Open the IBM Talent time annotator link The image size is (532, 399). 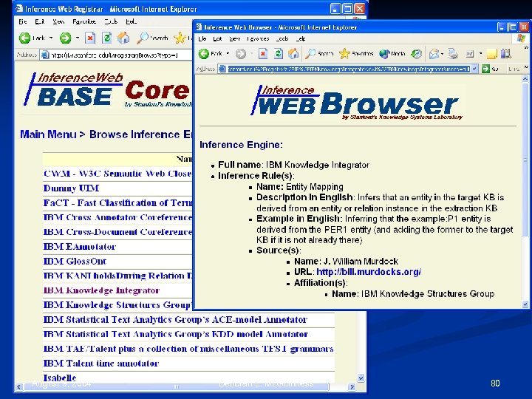pyautogui.click(x=100, y=364)
